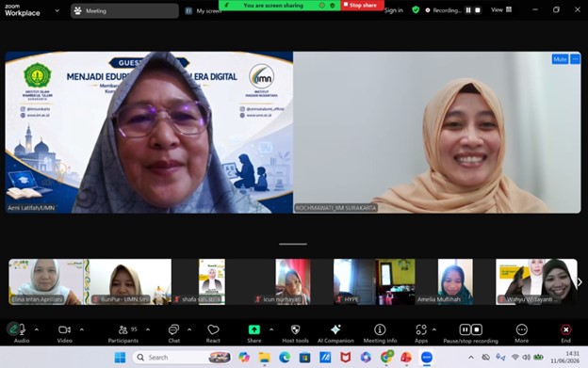Select ROCHMAWATI_IIM SURAKARTA's video tile
The width and height of the screenshot is (588, 368).
tap(437, 132)
